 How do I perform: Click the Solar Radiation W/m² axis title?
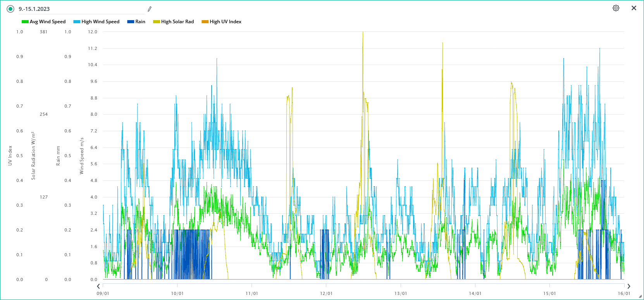[x=33, y=156]
